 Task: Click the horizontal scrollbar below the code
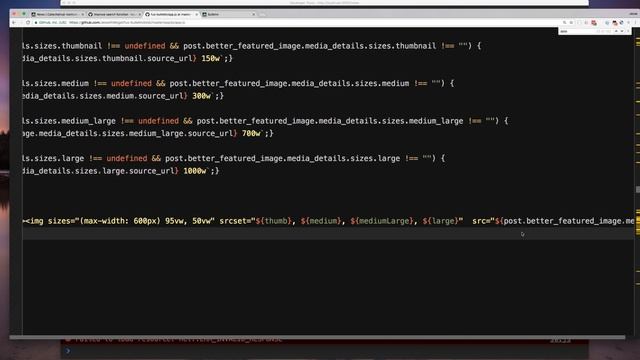318,337
